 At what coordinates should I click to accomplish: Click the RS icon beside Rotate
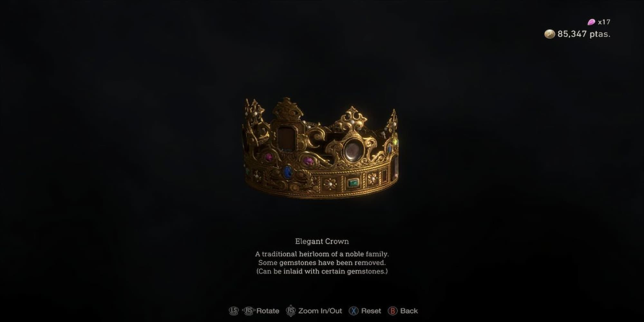pos(249,311)
